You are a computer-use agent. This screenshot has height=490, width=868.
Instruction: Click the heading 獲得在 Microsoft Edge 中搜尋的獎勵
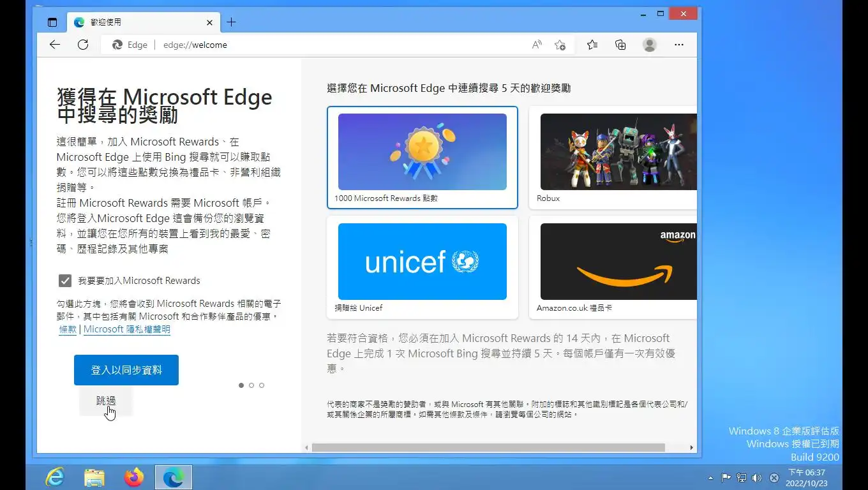click(x=165, y=106)
